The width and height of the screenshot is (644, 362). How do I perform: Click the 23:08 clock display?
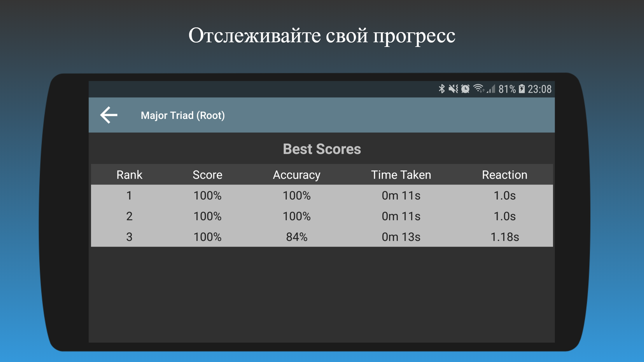coord(540,89)
